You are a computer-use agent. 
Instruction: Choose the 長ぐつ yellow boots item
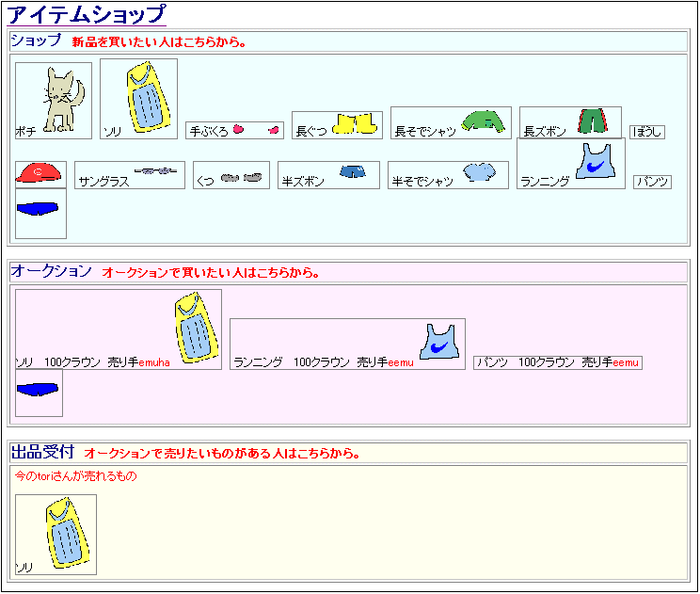337,125
